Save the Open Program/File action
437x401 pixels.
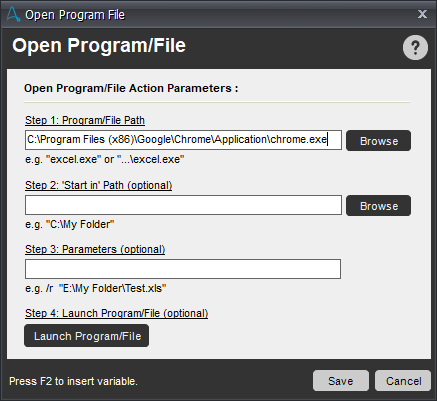341,381
